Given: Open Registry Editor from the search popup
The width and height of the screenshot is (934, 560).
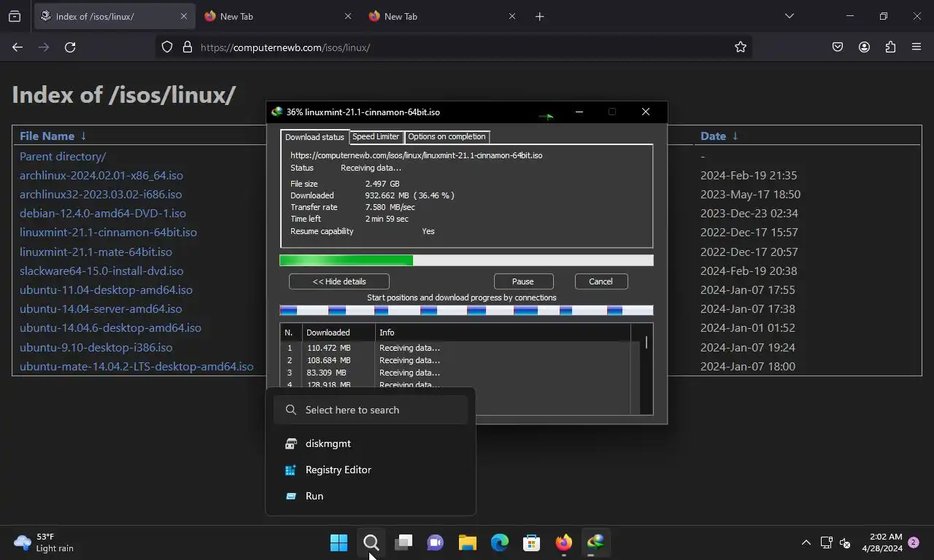Looking at the screenshot, I should pos(371,470).
